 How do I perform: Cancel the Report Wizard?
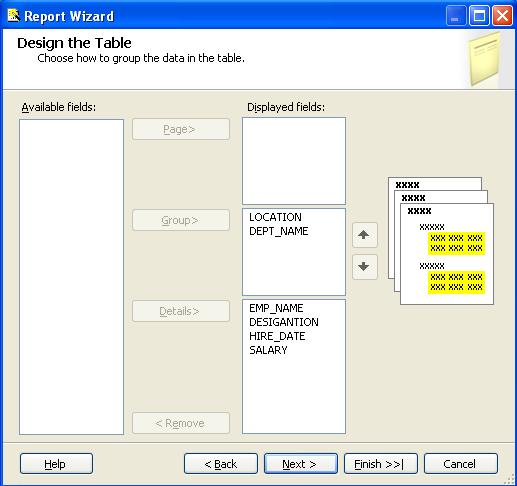[x=461, y=464]
